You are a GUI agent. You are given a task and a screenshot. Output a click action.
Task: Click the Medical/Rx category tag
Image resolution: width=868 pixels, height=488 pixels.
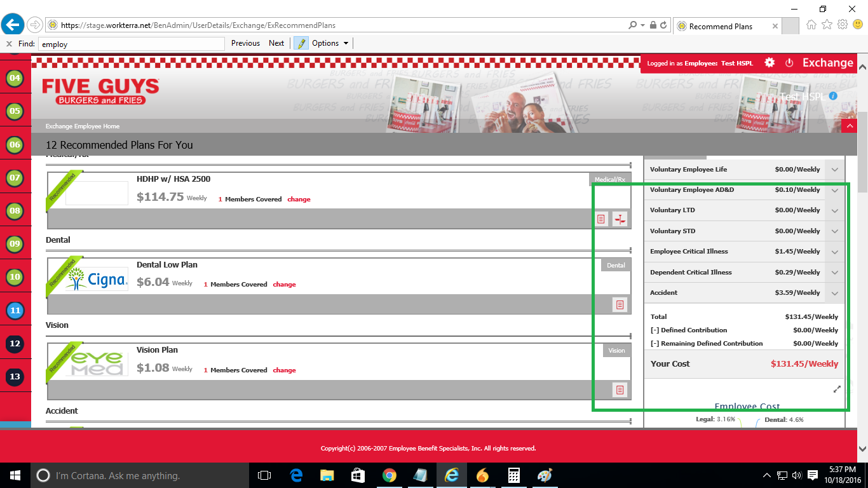[610, 179]
